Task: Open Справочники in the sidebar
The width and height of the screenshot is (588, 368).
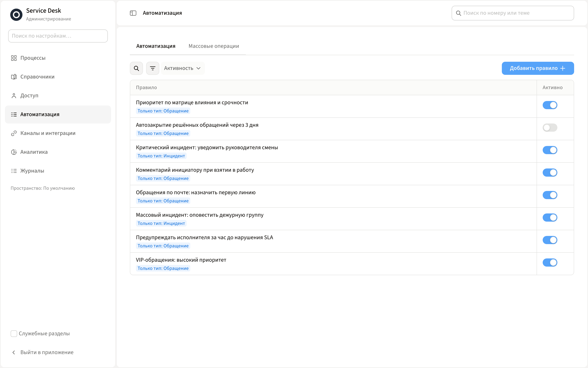Action: (58, 77)
